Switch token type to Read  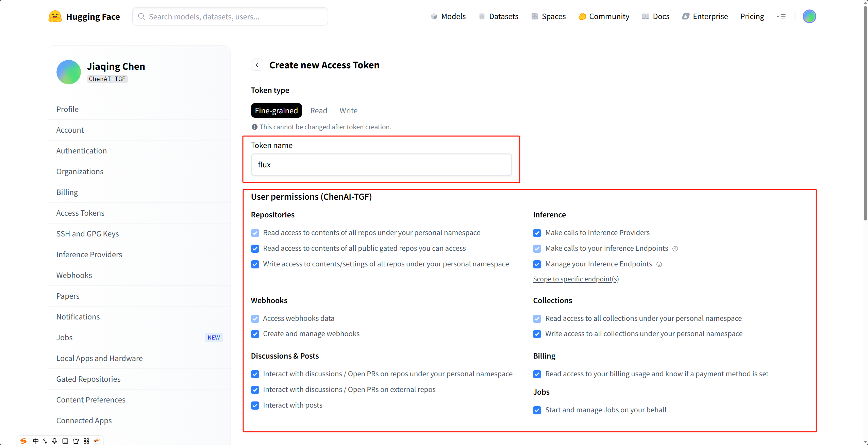[319, 111]
